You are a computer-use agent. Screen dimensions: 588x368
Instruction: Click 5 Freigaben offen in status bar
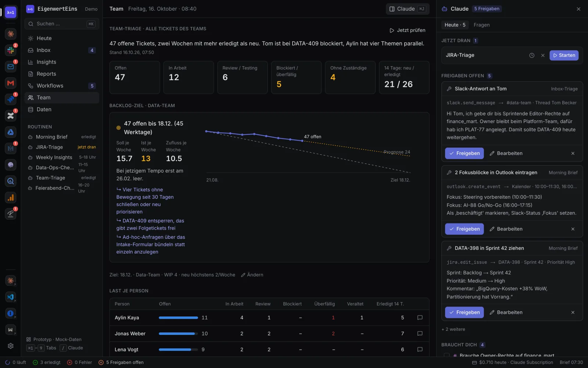pyautogui.click(x=121, y=362)
